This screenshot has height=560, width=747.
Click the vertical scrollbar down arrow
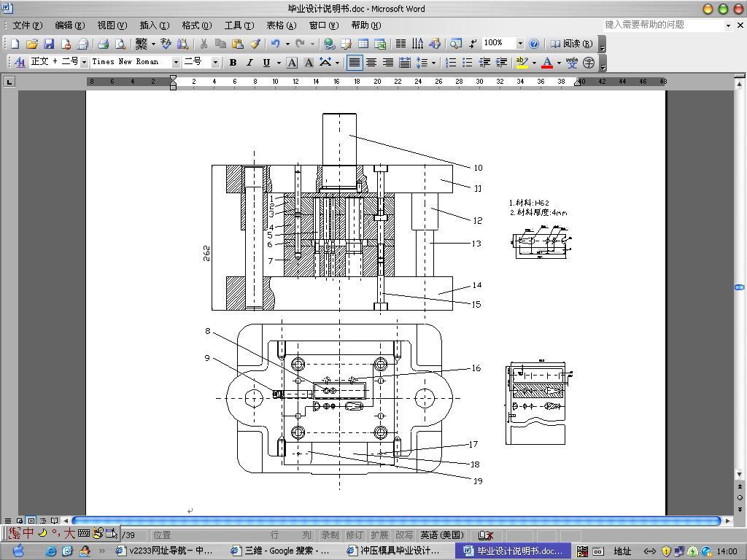740,474
